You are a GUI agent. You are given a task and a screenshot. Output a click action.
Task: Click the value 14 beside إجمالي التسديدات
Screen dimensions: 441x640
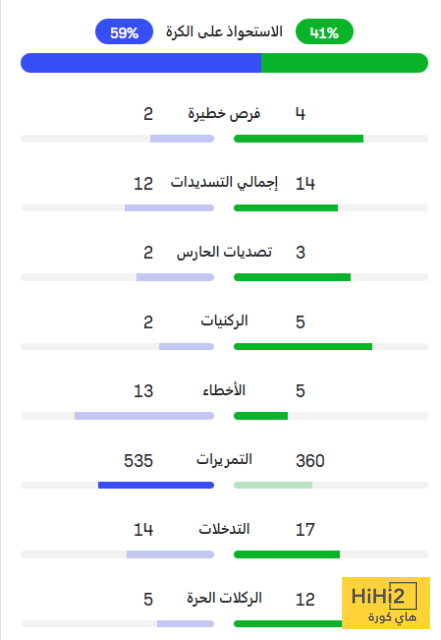point(305,183)
